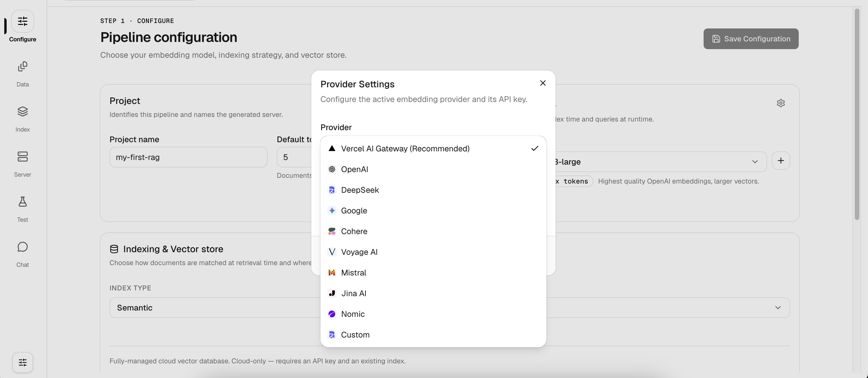
Task: Select Google provider option
Action: 433,210
